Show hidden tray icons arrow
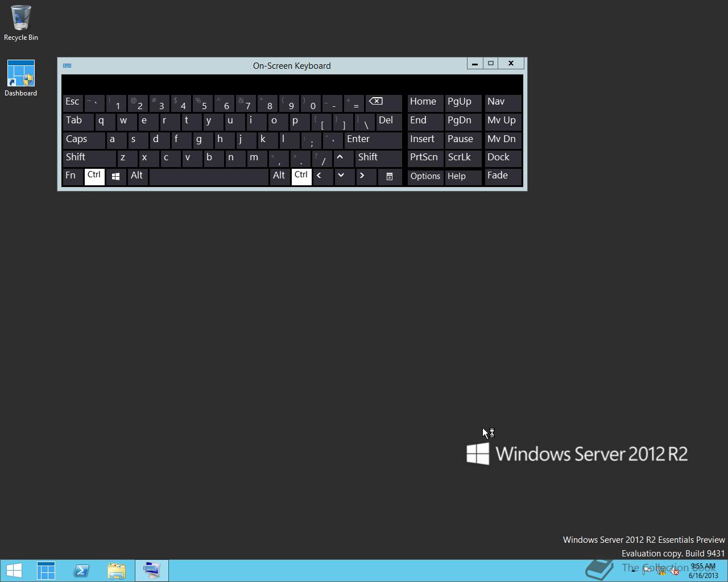 point(633,571)
